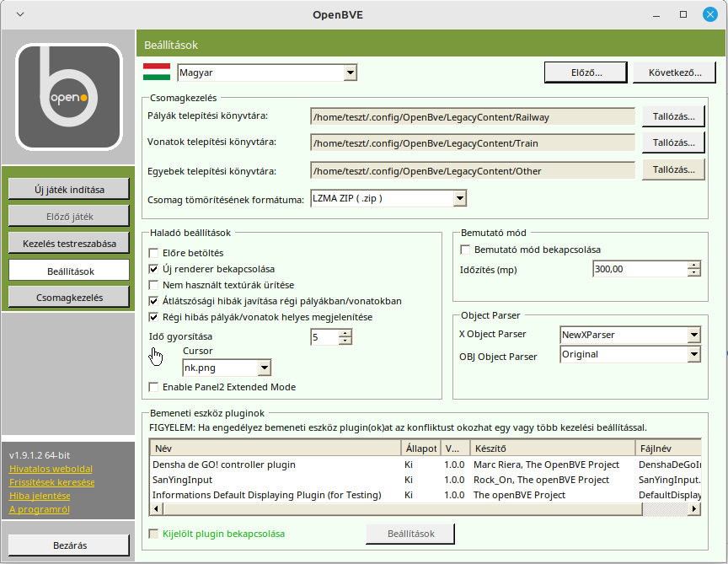Click the Készítő column header
Screen dimensions: 728x564
point(553,449)
